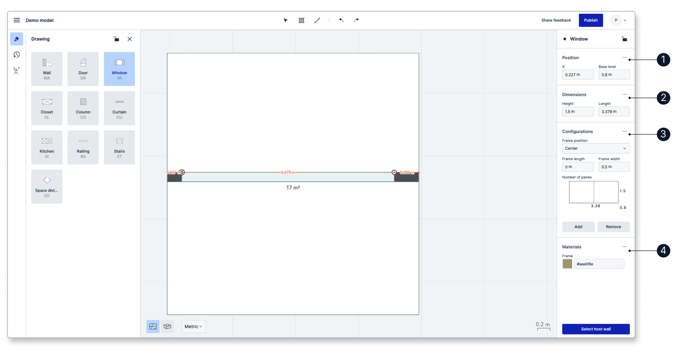The width and height of the screenshot is (688, 362).
Task: Select the Stairs element tile
Action: point(119,147)
